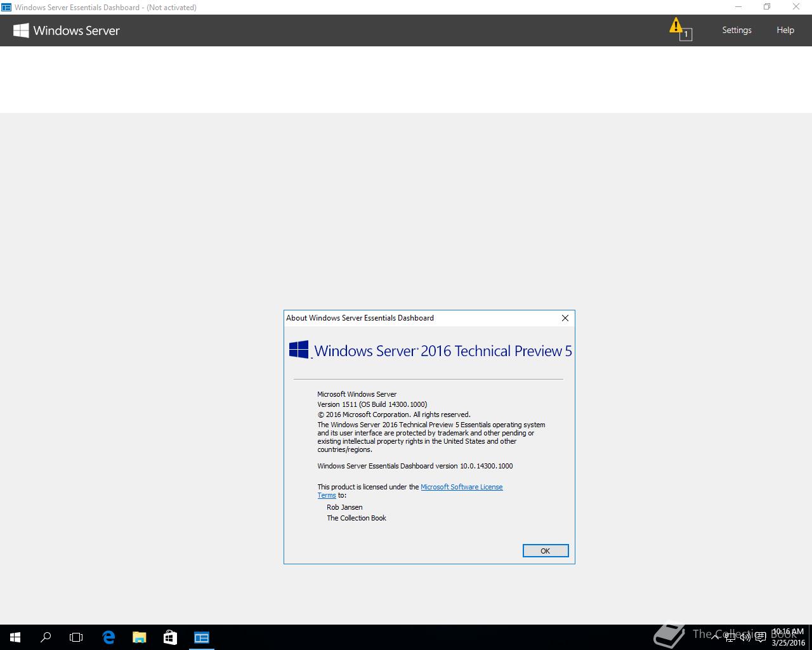Open the Store icon on taskbar
This screenshot has height=650, width=812.
coord(170,637)
